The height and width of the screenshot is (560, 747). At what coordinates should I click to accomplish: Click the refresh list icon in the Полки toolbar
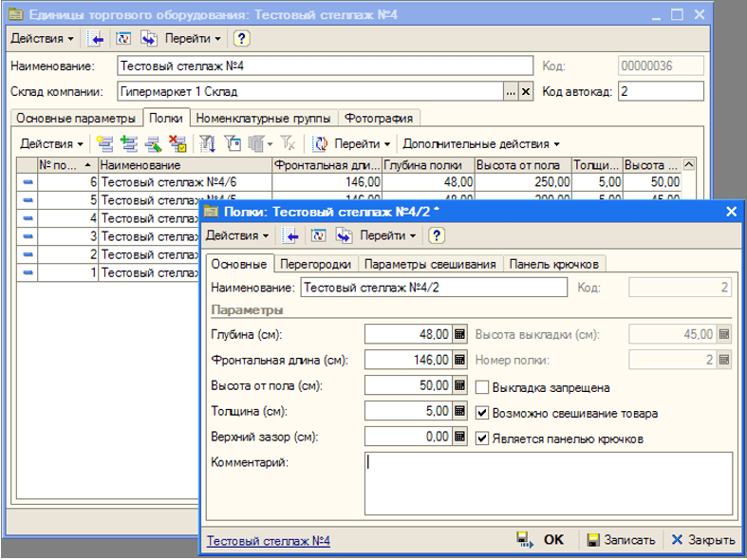coord(320,144)
